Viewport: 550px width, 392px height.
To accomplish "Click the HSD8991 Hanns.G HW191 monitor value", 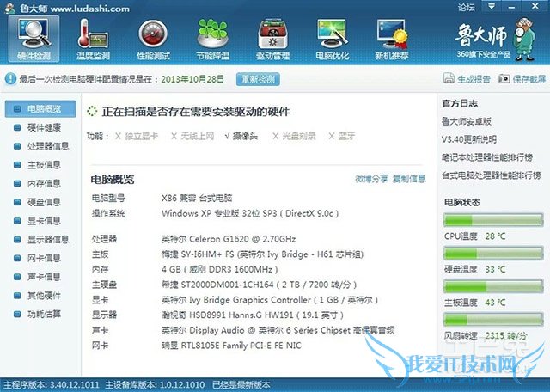I will pyautogui.click(x=252, y=315).
